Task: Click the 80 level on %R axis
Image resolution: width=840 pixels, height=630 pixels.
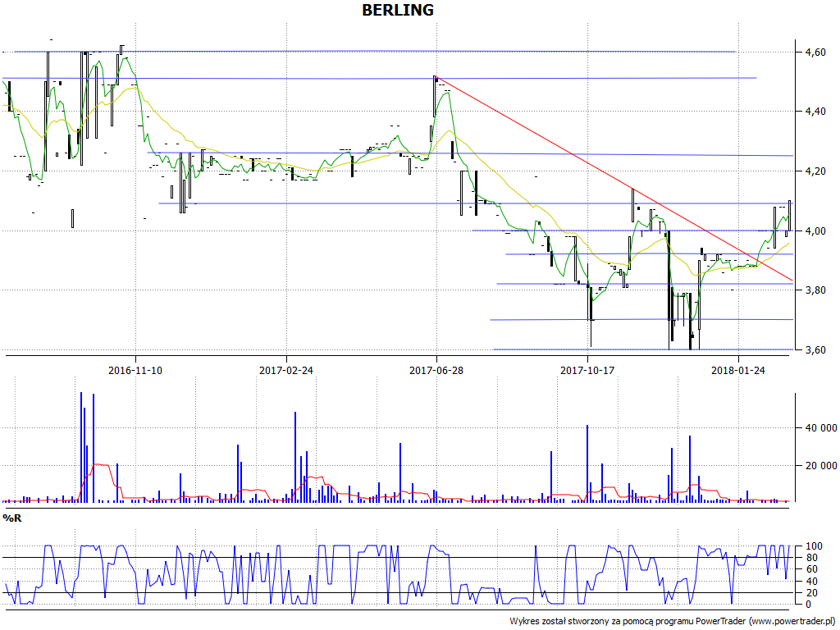Action: [812, 558]
